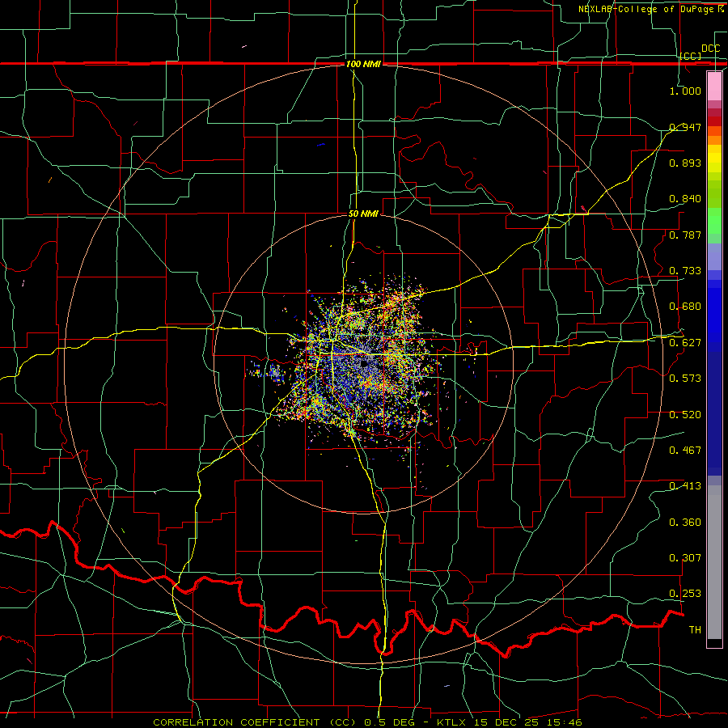Select the 100 NMI range ring label
The width and height of the screenshot is (728, 728).
pyautogui.click(x=363, y=64)
